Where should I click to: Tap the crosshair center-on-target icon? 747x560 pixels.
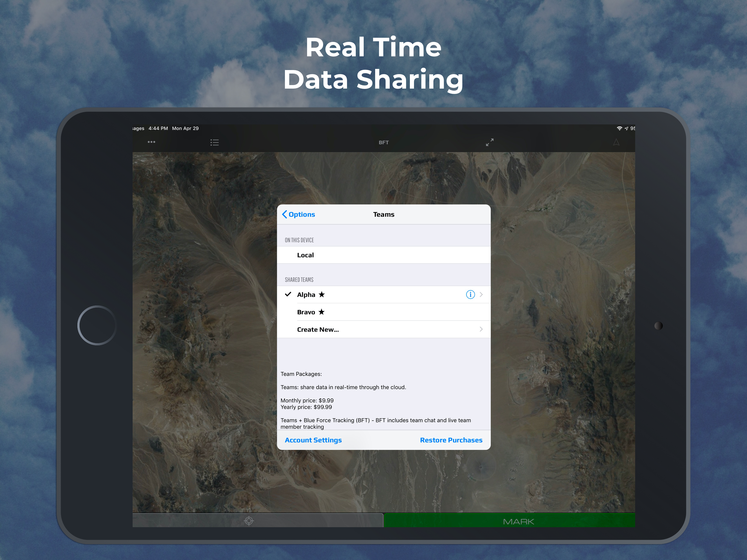[x=249, y=521]
